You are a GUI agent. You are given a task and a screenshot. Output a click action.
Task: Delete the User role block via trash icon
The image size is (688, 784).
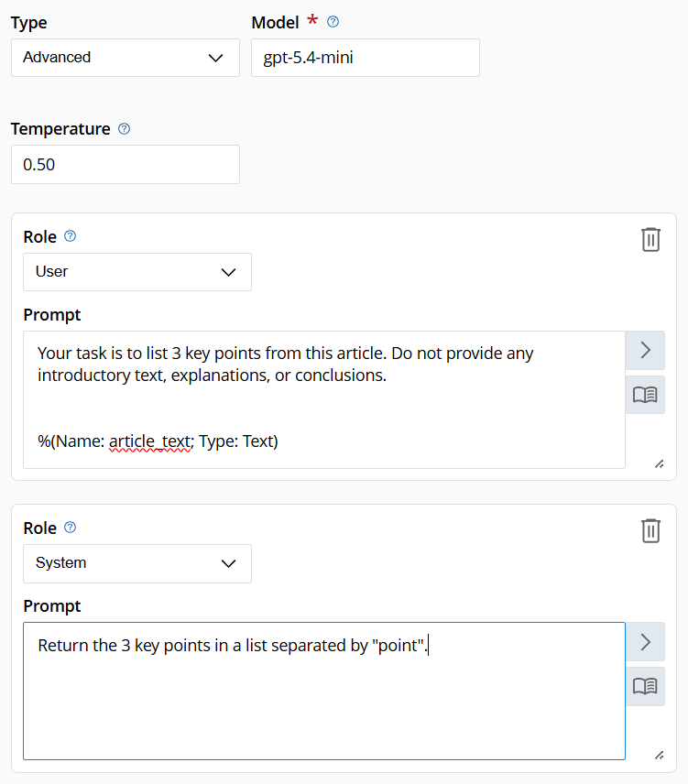click(650, 239)
